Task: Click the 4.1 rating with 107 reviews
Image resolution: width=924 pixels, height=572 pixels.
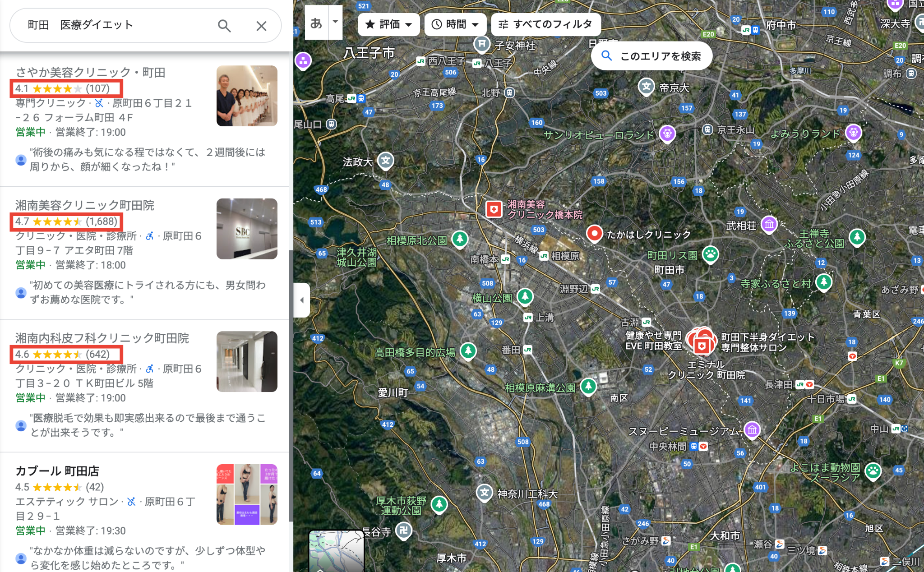Action: click(x=63, y=89)
